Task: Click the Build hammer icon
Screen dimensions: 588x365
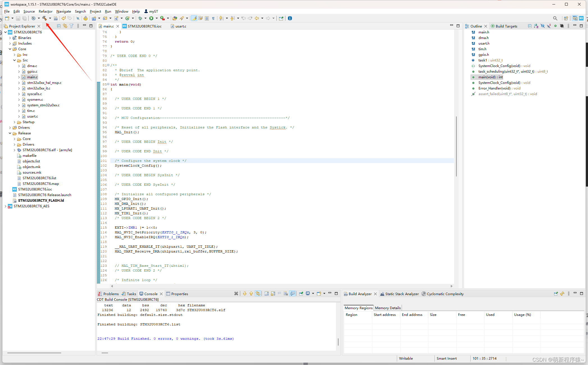Action: [x=44, y=18]
